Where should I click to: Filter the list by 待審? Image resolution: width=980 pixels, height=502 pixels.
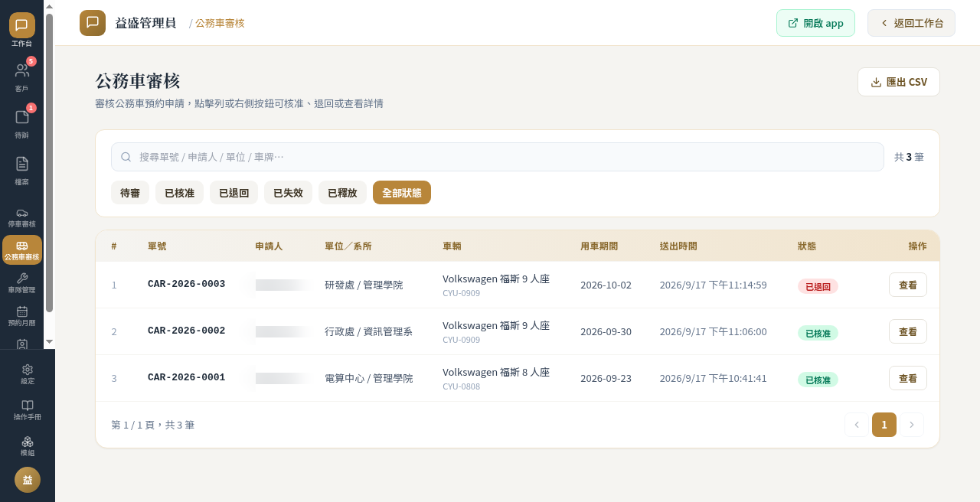click(130, 193)
